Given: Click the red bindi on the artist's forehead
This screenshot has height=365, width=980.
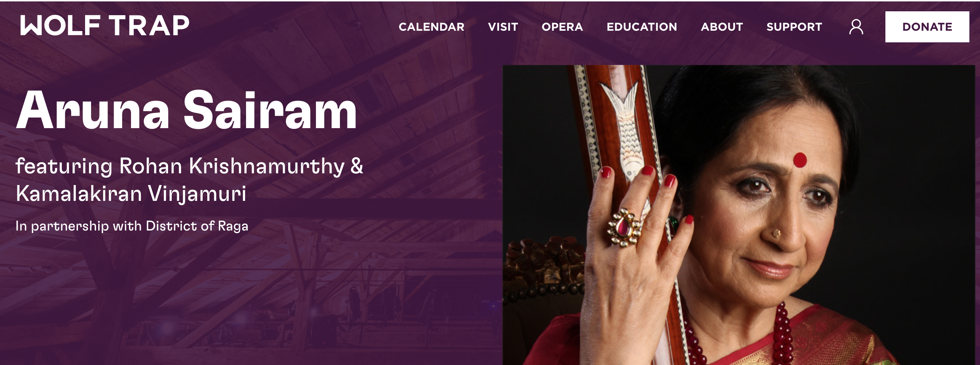Looking at the screenshot, I should click(x=800, y=160).
